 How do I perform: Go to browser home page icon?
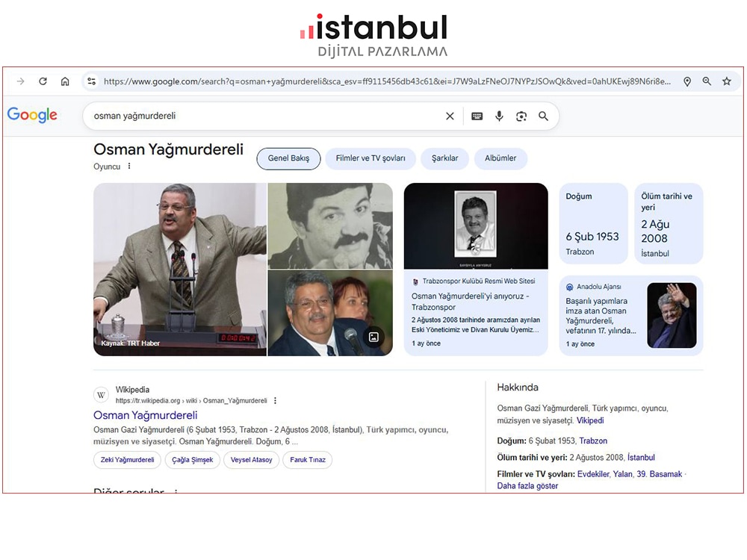tap(65, 81)
